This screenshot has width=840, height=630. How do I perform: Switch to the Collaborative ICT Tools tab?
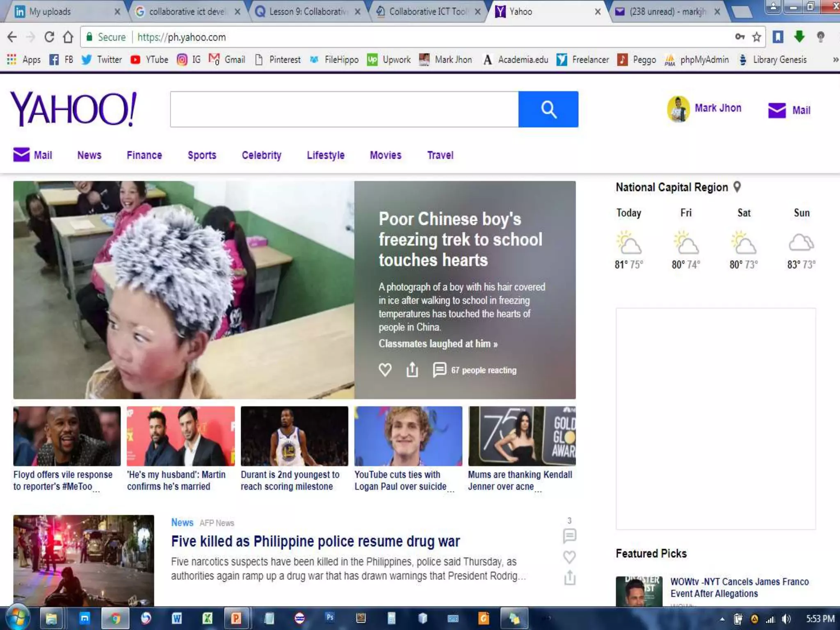[x=428, y=11]
